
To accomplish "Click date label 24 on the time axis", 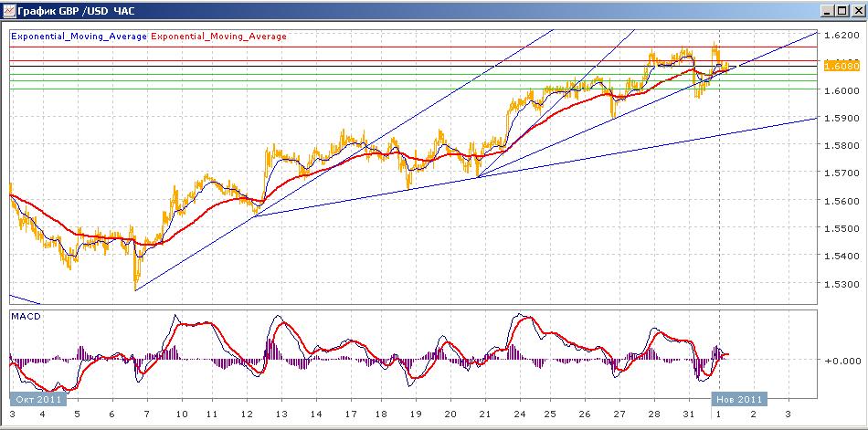I will click(x=520, y=414).
